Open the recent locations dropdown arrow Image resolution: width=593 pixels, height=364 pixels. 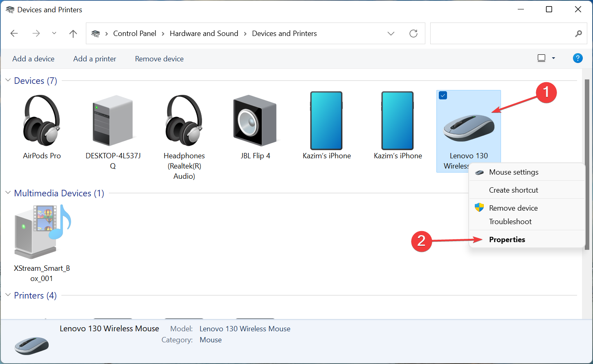click(x=54, y=34)
